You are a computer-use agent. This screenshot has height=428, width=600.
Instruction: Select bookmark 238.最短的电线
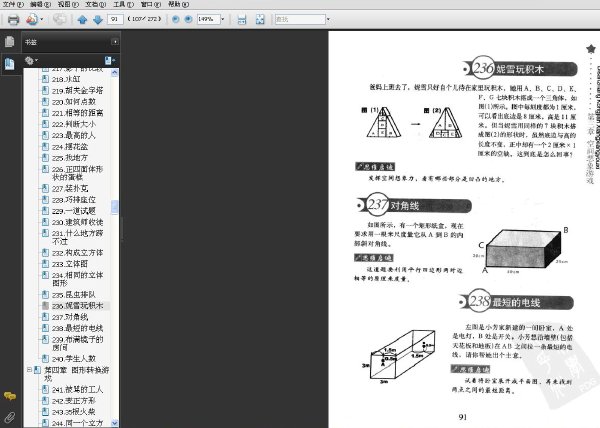[x=77, y=328]
